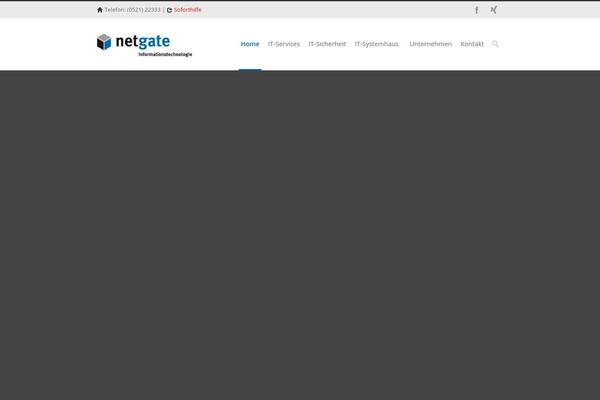Click the search magnifier icon

495,44
